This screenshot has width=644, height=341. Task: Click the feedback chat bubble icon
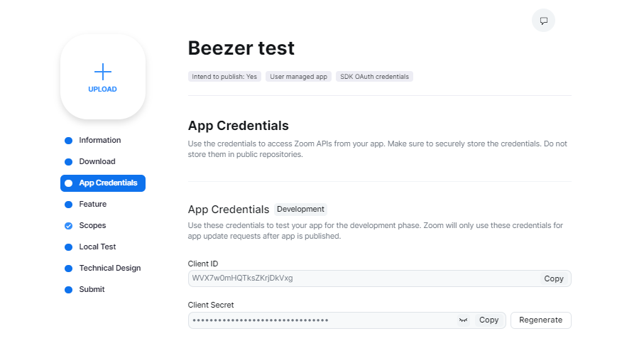coord(543,21)
